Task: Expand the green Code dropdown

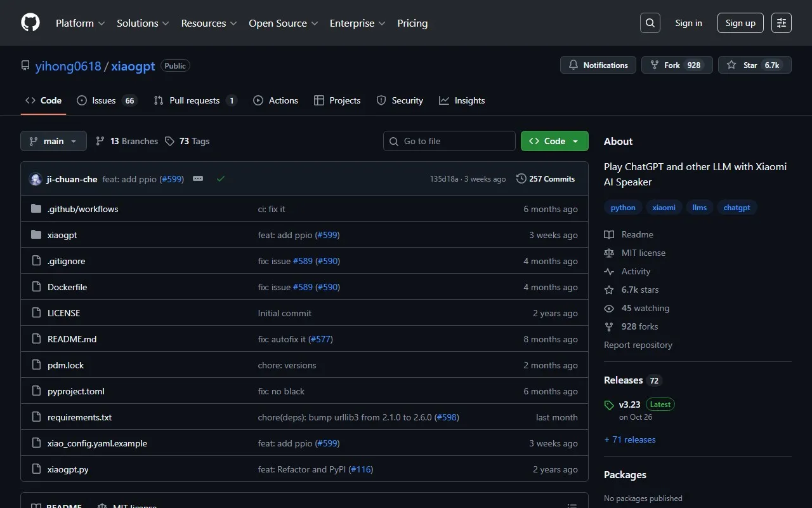Action: (x=554, y=141)
